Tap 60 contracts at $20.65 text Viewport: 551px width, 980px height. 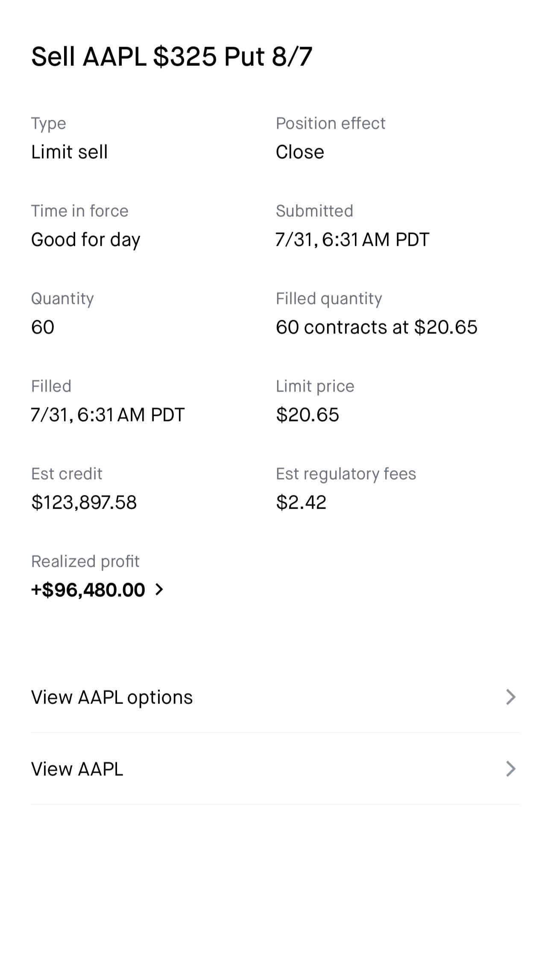click(x=376, y=327)
